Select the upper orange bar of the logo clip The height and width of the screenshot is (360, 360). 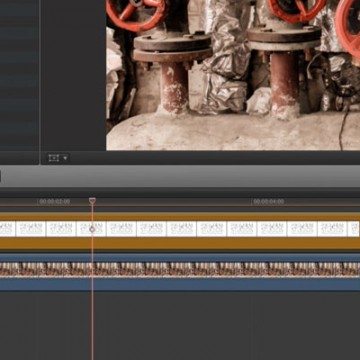point(180,217)
